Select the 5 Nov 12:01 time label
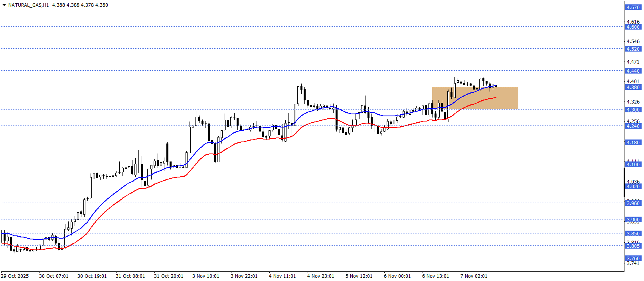 click(x=359, y=276)
